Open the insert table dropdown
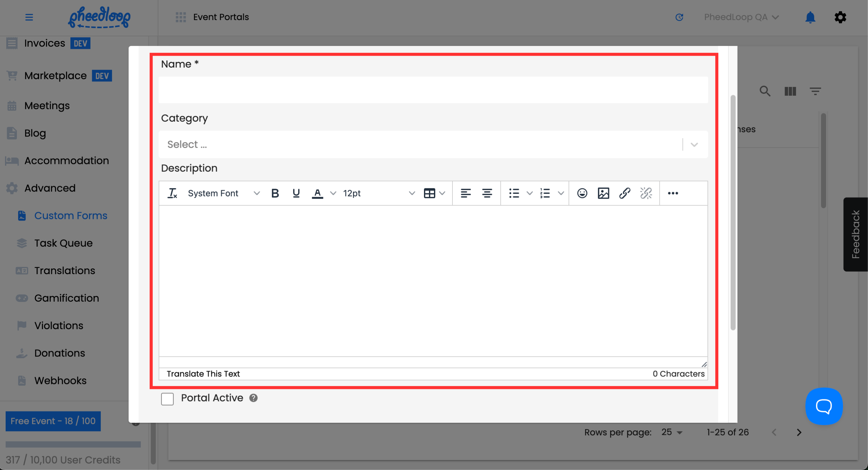Image resolution: width=868 pixels, height=470 pixels. 434,193
